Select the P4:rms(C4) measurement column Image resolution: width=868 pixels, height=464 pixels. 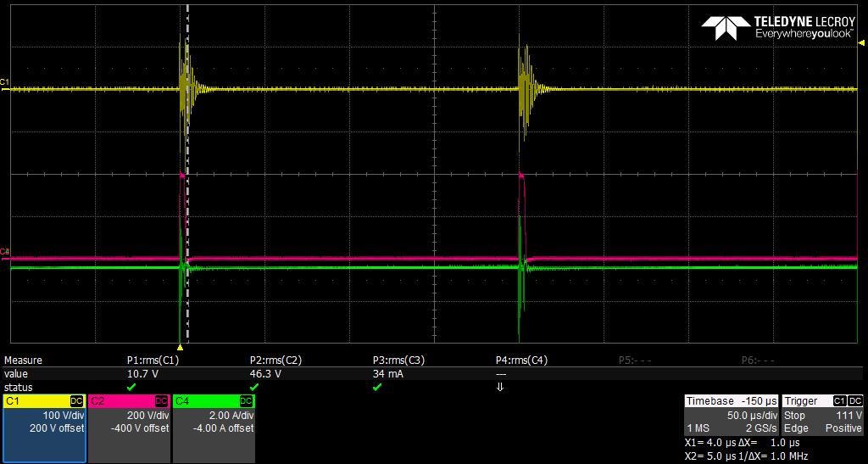pyautogui.click(x=521, y=361)
